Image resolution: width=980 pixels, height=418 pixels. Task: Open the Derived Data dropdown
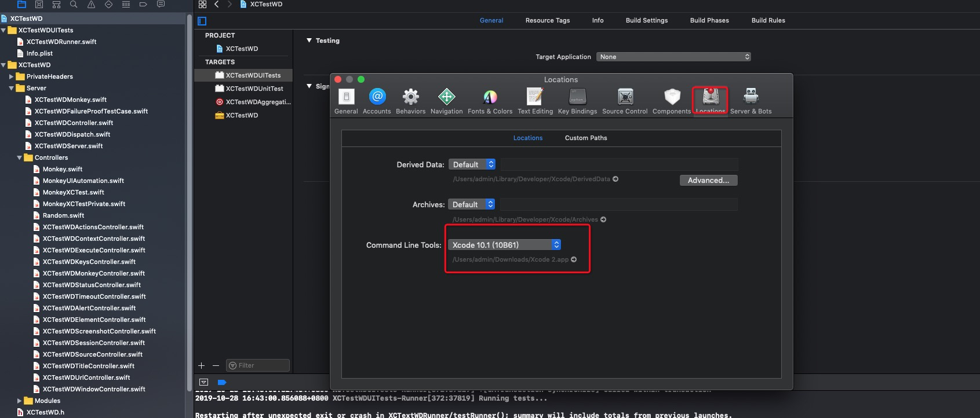[472, 164]
